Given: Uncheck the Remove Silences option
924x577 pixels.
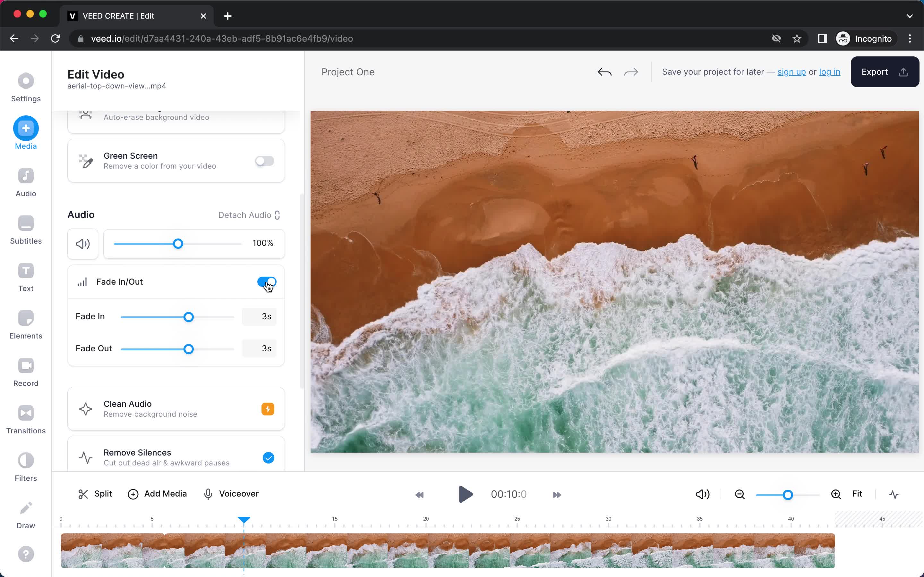Looking at the screenshot, I should pyautogui.click(x=269, y=457).
